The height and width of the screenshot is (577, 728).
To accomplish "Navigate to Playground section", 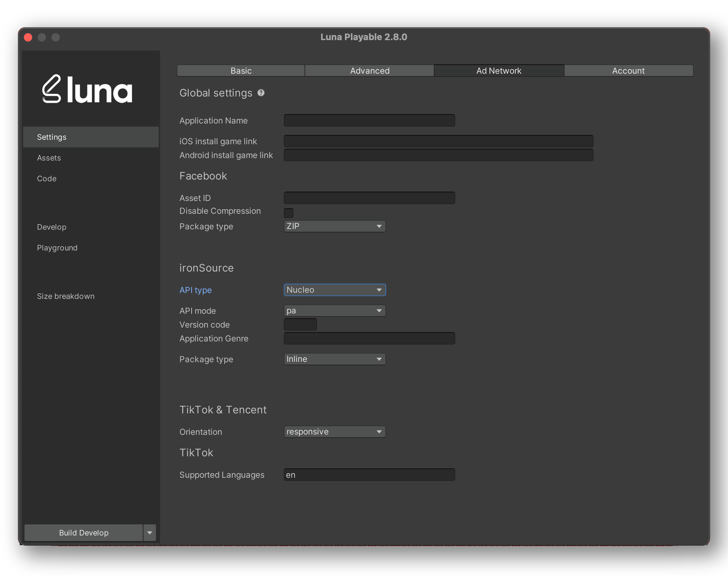I will point(57,247).
